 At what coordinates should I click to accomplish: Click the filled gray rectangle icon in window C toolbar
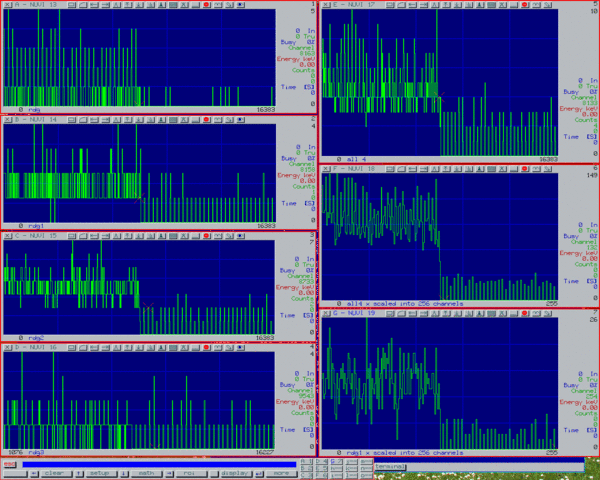(173, 236)
